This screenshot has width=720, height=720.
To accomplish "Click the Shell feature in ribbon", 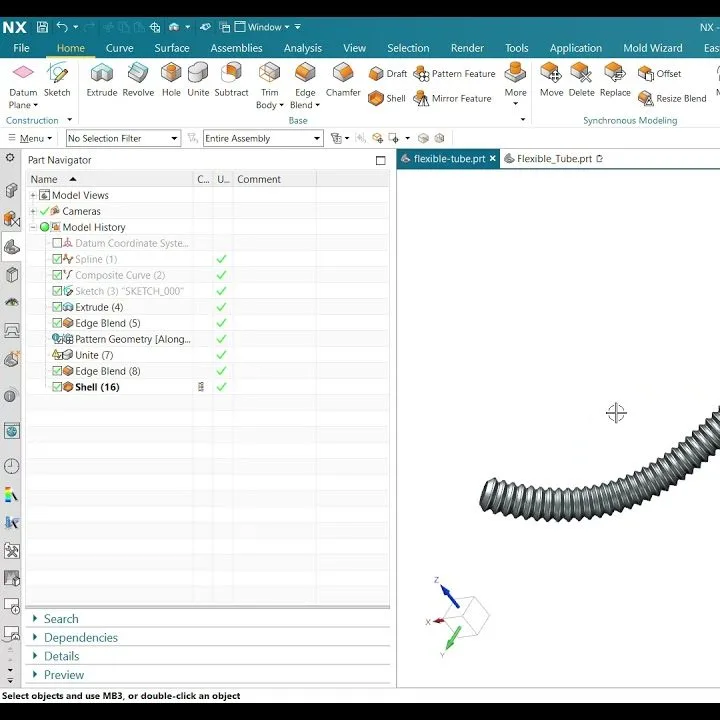I will tap(387, 98).
